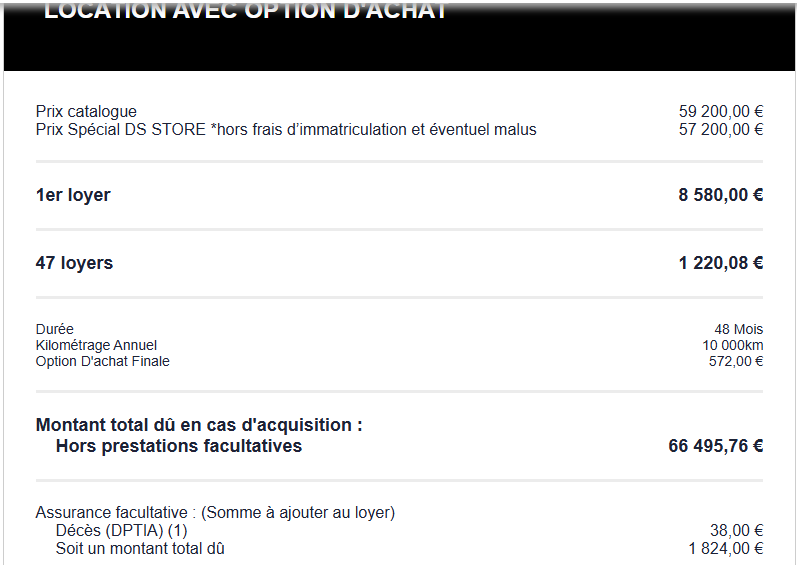797x565 pixels.
Task: Select the 10 000km mileage value
Action: click(x=732, y=345)
